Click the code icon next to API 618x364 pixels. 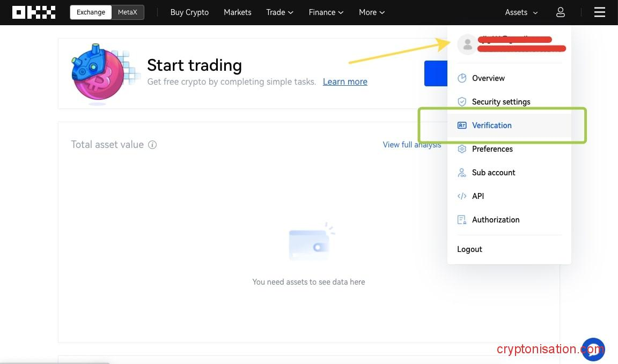click(x=462, y=196)
